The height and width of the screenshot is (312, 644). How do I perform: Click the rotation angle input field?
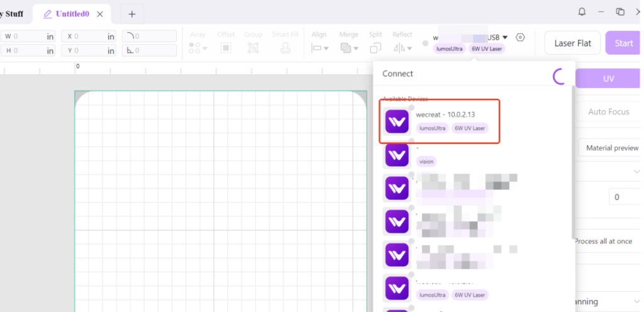(149, 50)
